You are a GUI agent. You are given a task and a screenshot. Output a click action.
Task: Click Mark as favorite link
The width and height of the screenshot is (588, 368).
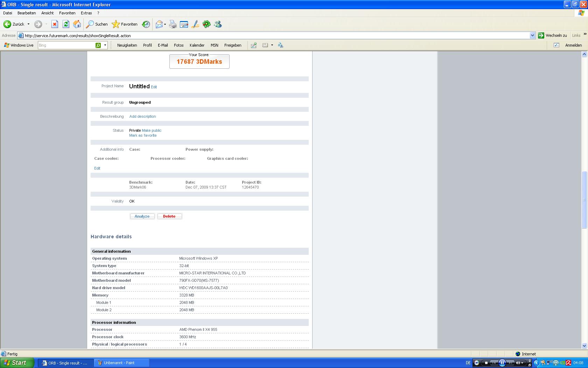point(143,135)
